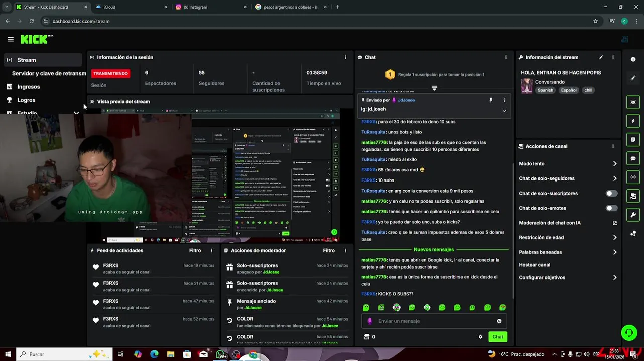
Task: Collapse the chat leaderboard arrow
Action: click(434, 88)
